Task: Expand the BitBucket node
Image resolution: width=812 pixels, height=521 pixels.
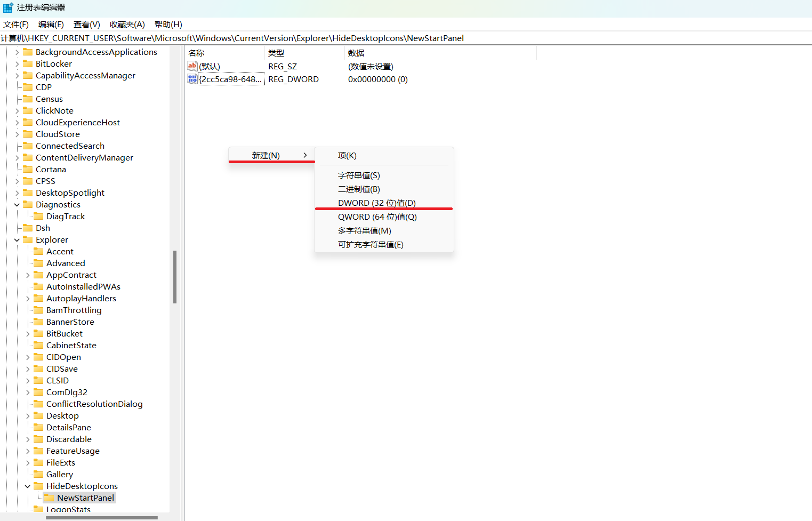Action: 28,334
